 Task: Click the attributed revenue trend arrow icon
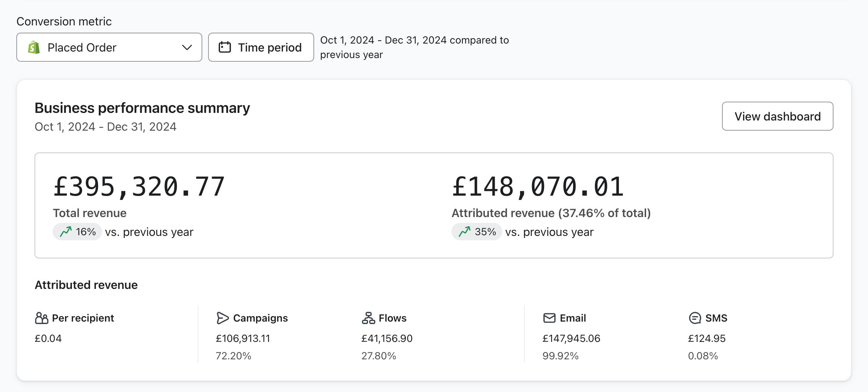click(465, 232)
